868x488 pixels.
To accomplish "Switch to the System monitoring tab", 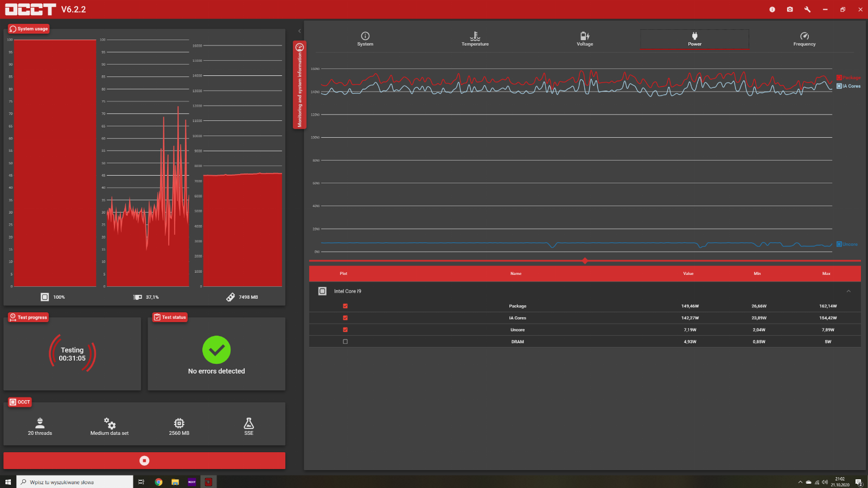I will 365,39.
